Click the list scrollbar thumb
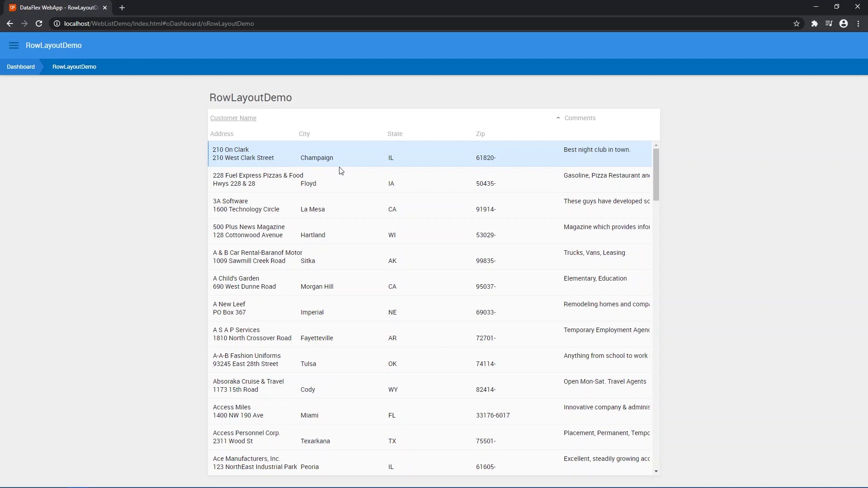 (x=656, y=174)
